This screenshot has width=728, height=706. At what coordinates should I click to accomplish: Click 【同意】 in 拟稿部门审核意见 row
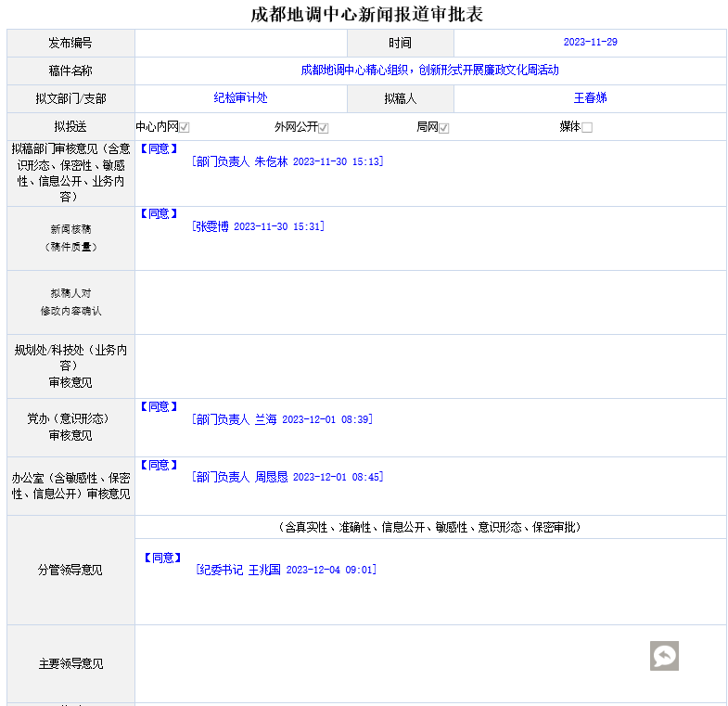tap(158, 148)
